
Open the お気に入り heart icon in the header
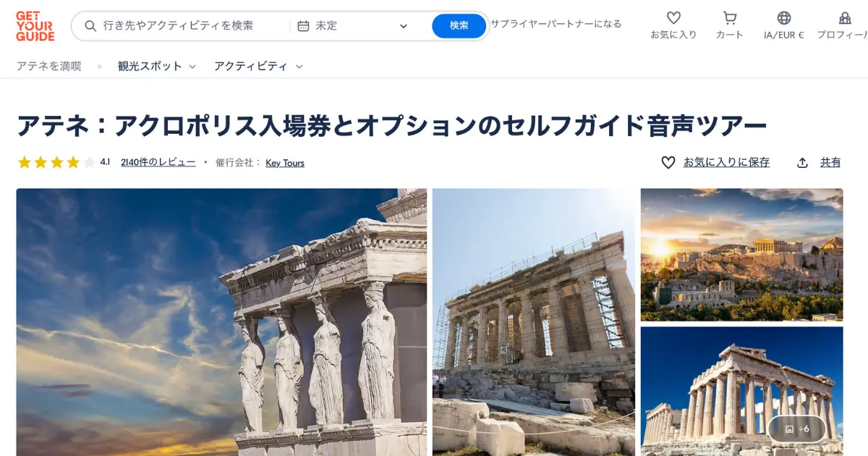[x=673, y=18]
